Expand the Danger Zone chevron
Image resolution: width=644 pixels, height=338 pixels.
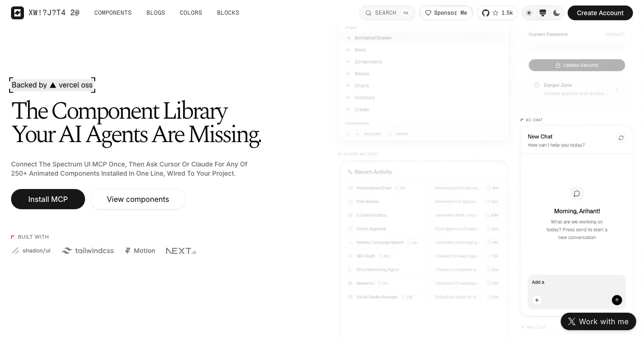click(617, 89)
